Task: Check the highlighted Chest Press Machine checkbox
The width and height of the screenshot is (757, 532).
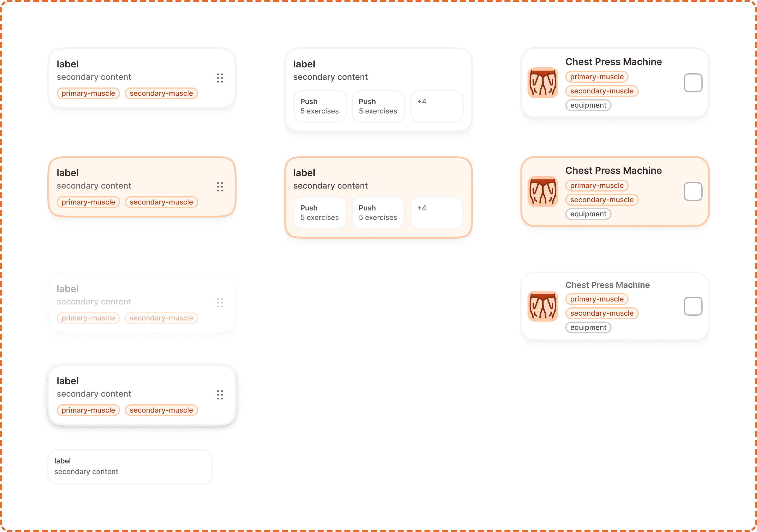Action: 693,192
